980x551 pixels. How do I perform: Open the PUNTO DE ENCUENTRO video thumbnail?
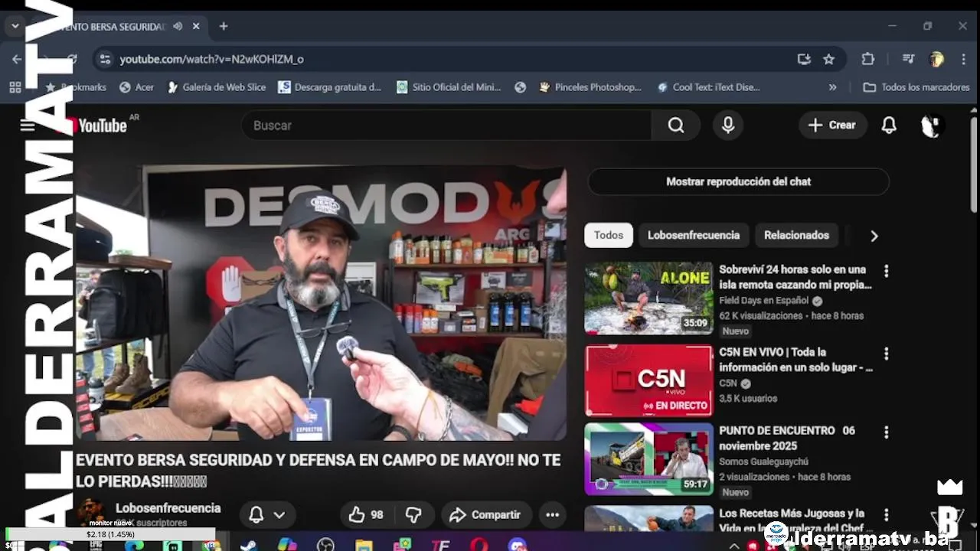coord(648,459)
